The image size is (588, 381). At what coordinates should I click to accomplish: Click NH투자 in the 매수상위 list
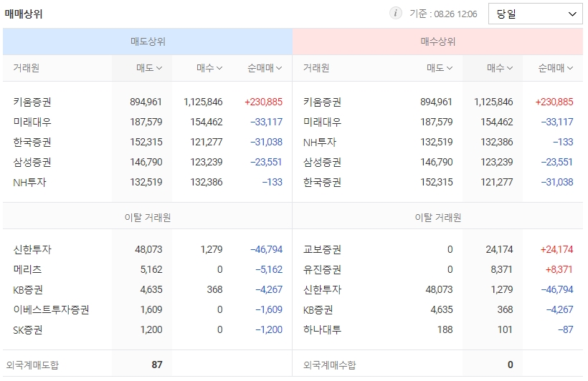[x=320, y=143]
